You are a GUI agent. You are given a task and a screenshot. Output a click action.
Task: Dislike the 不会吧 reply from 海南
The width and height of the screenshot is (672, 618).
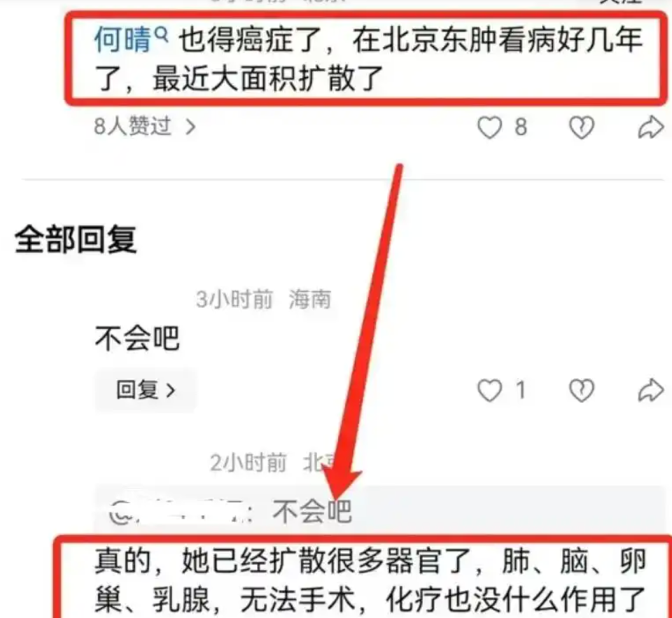pyautogui.click(x=581, y=391)
